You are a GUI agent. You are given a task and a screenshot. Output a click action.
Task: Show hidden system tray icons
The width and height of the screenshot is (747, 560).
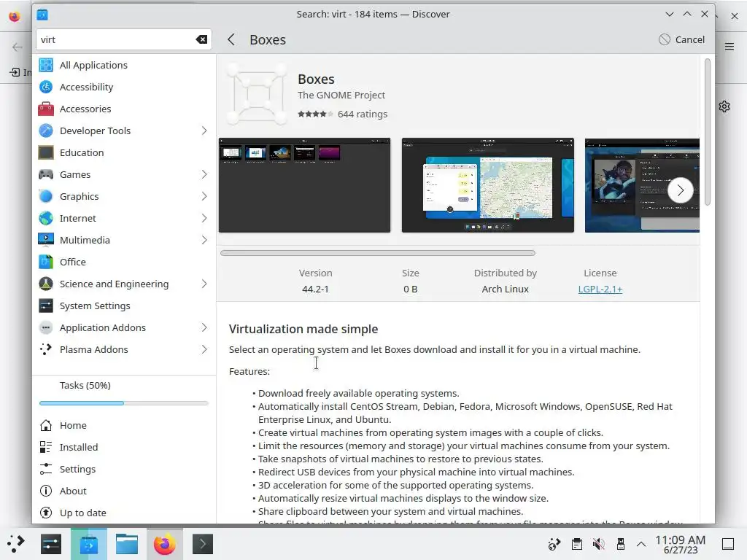641,544
